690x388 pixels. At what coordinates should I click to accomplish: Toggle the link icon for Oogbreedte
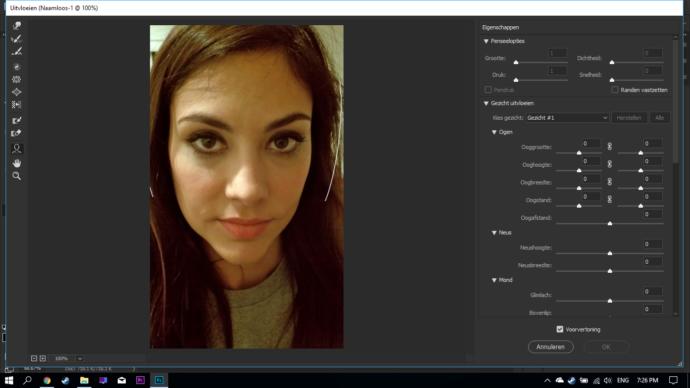click(609, 181)
